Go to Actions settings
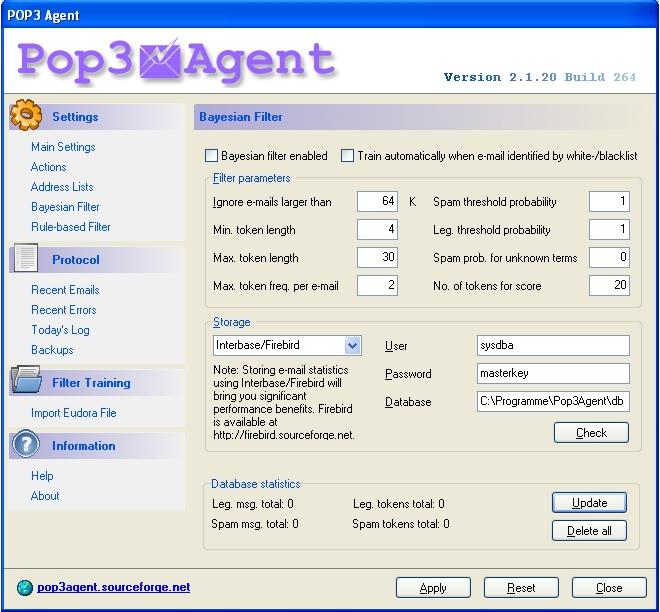The width and height of the screenshot is (660, 612). 48,167
